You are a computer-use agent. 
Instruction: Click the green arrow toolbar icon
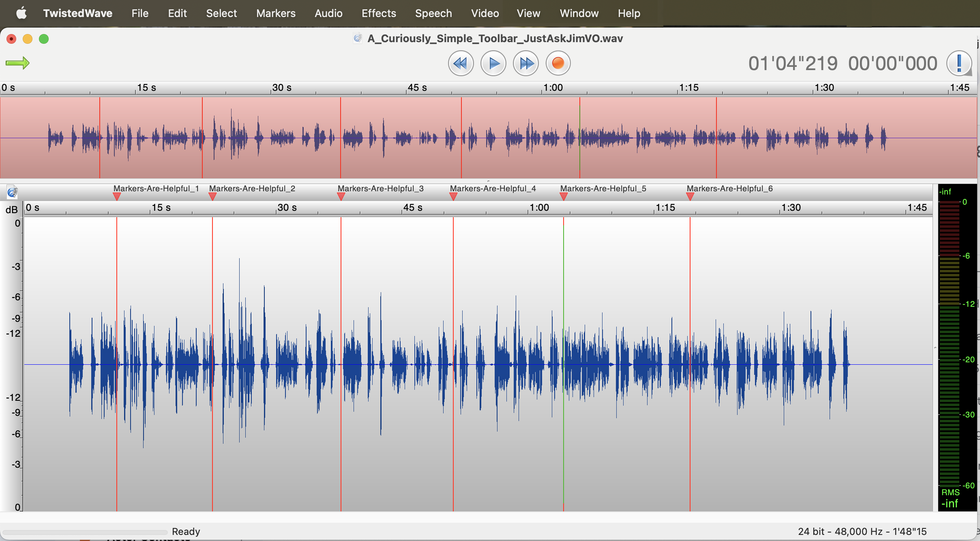pos(17,63)
